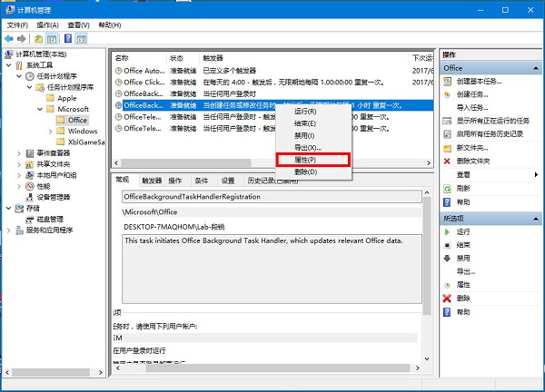Click the green 运行 icon under 所选项

click(446, 233)
